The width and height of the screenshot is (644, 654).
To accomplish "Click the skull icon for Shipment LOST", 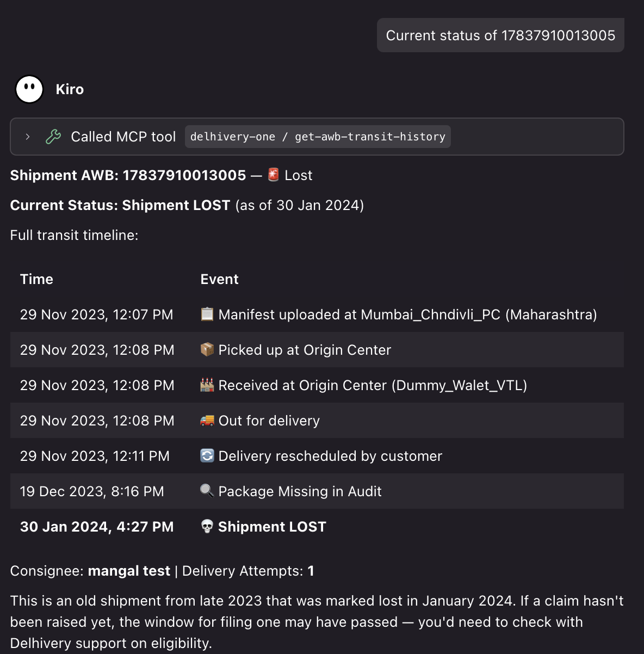I will (207, 526).
